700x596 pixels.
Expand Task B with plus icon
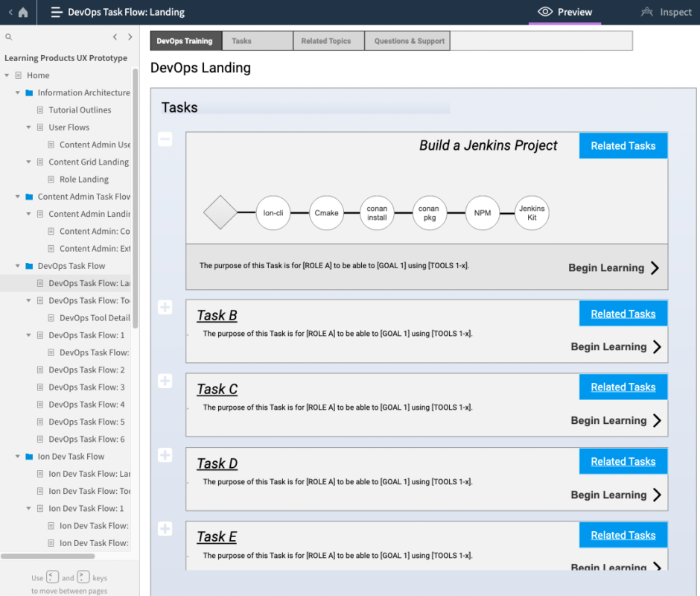pyautogui.click(x=165, y=307)
